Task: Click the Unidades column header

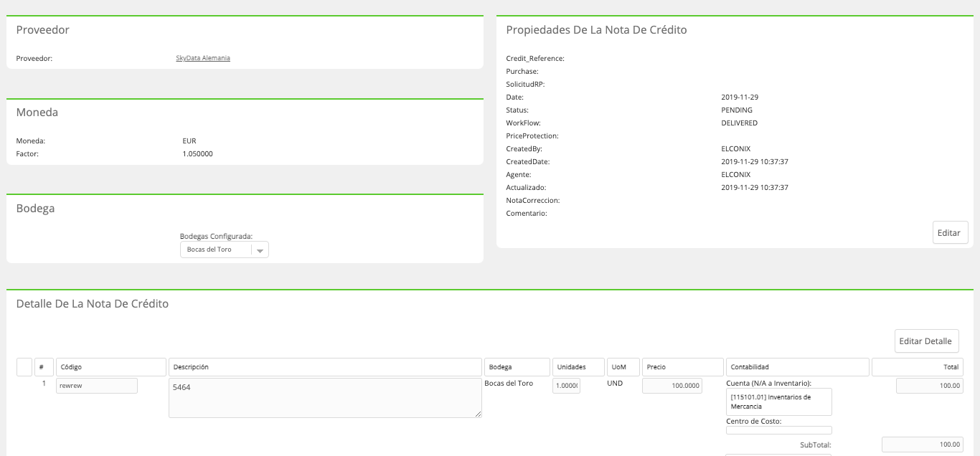Action: click(x=578, y=367)
